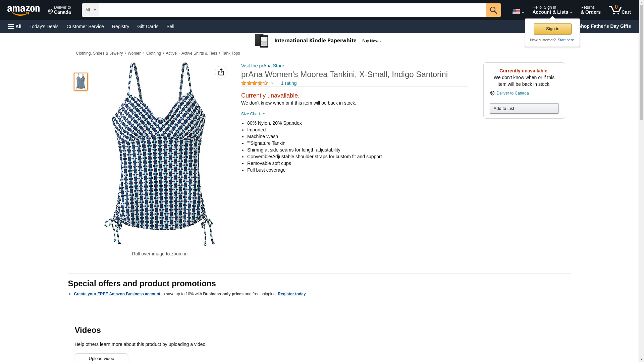Click the search text field

pos(292,10)
